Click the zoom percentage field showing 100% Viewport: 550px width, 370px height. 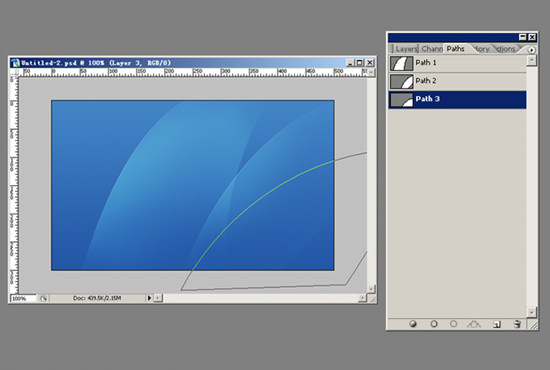pos(23,298)
